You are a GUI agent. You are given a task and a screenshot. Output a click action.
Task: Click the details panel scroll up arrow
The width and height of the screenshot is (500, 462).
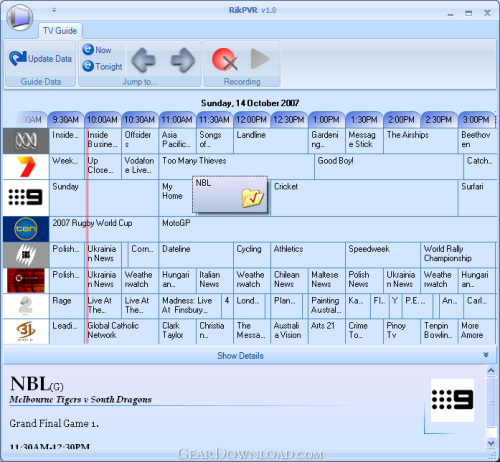pos(491,371)
